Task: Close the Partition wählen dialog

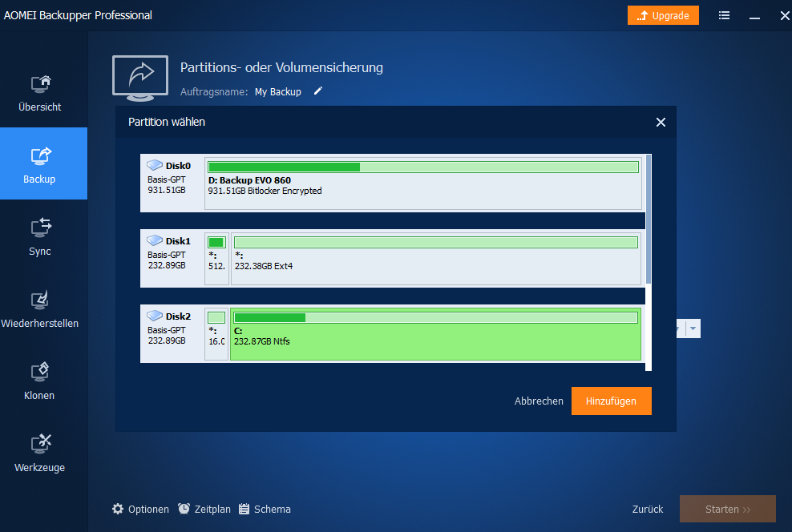Action: (x=661, y=122)
